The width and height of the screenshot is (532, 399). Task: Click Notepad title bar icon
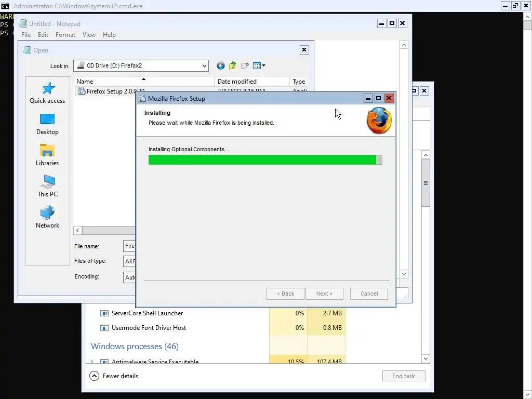(23, 23)
